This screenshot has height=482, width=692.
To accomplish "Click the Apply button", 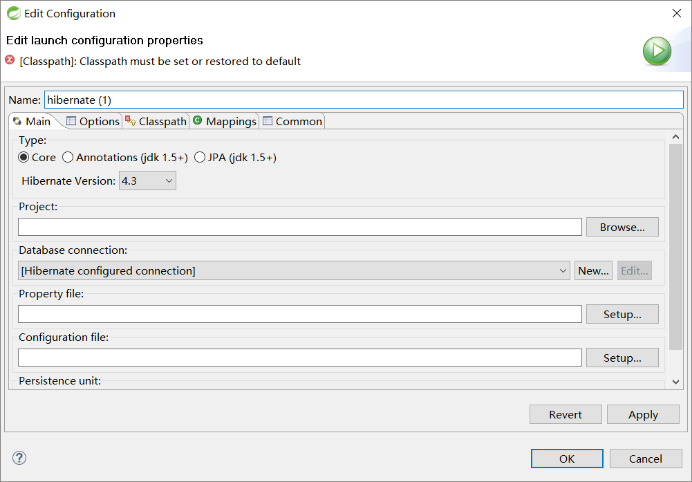I will [643, 414].
